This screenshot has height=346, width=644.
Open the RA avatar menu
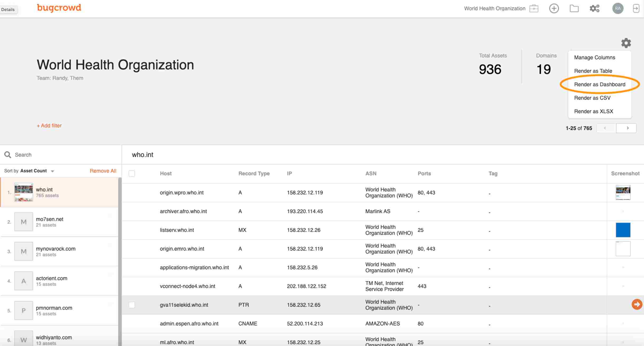pyautogui.click(x=618, y=8)
